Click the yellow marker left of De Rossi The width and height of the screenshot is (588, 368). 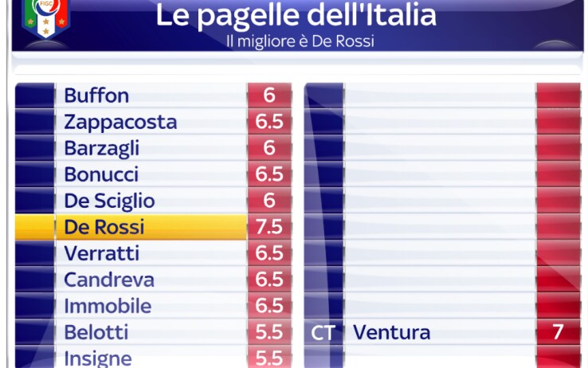click(x=34, y=227)
